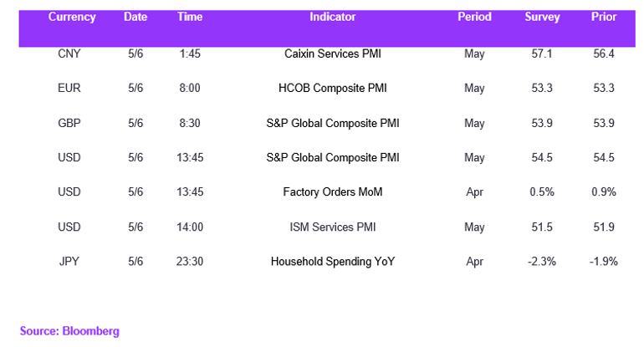This screenshot has height=347, width=644.
Task: Select the Prior column header
Action: 604,17
